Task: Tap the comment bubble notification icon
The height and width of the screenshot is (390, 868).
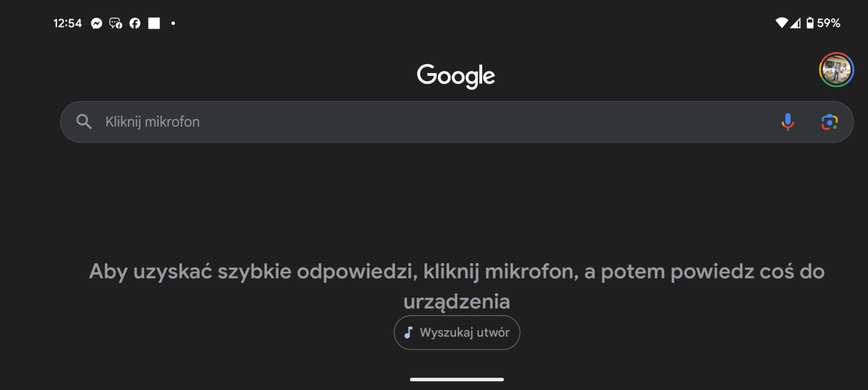Action: [116, 23]
